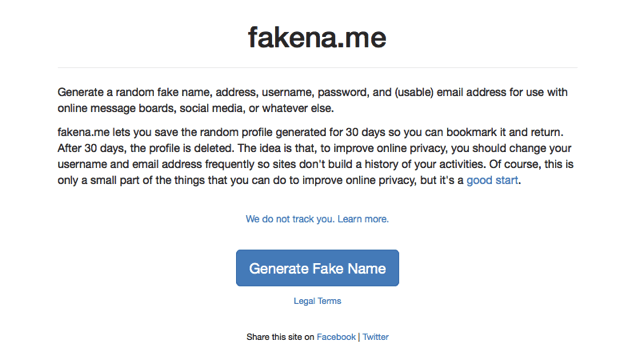Click the word "bookmark" in the description
Image resolution: width=640 pixels, height=360 pixels.
(x=471, y=132)
